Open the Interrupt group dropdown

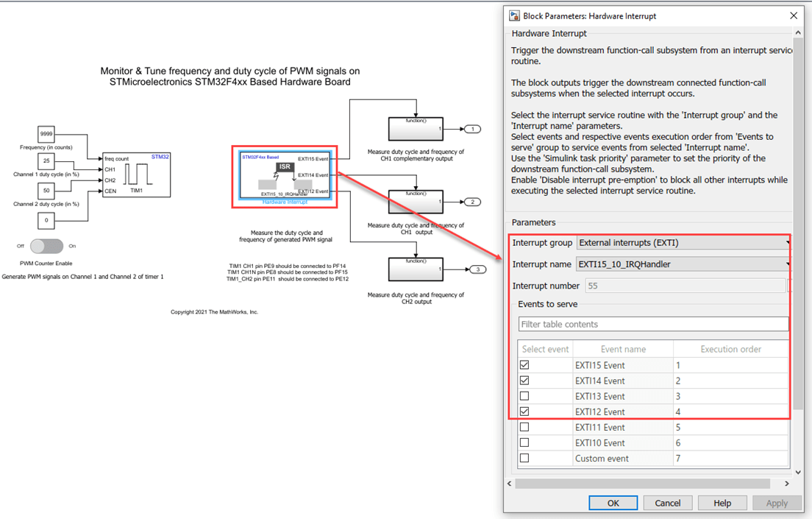point(683,243)
